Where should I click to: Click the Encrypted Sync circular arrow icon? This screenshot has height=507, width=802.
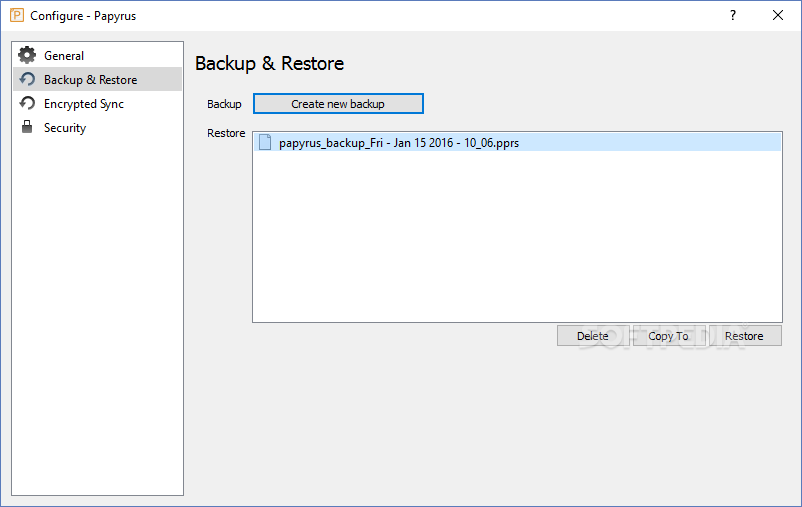(27, 103)
